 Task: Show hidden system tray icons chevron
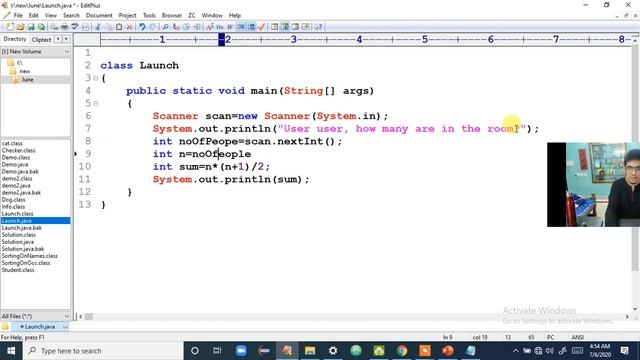[516, 351]
